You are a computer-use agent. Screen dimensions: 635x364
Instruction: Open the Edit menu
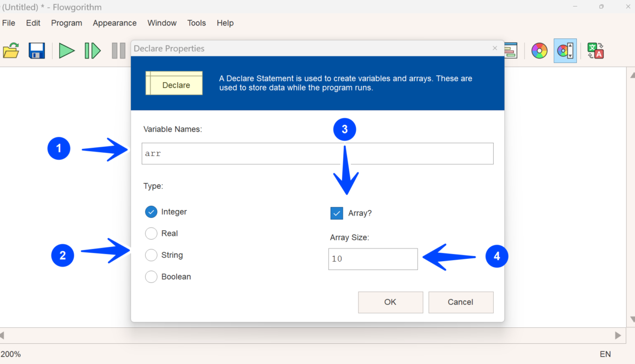tap(33, 23)
